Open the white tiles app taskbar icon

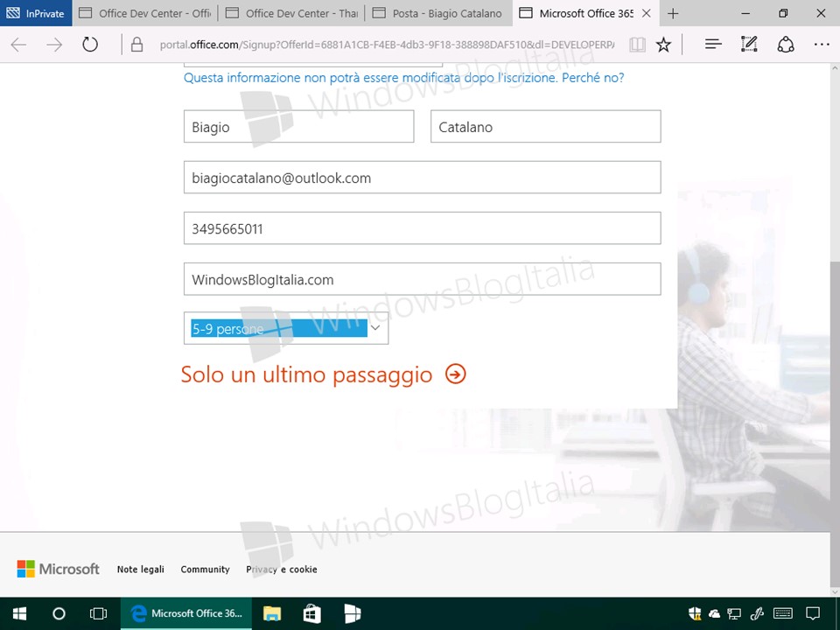352,613
